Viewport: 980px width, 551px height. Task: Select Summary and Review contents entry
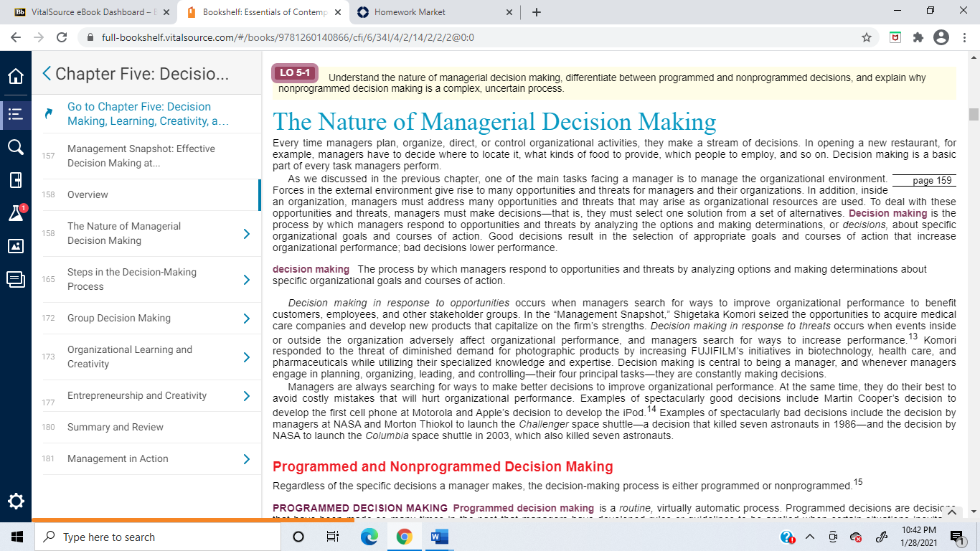point(116,427)
